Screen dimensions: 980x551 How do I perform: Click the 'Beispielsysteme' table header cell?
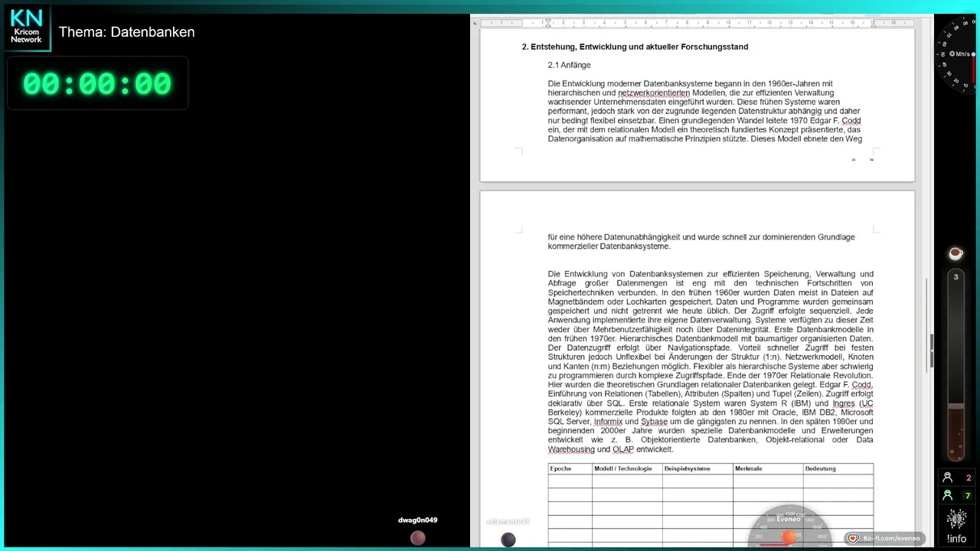(x=697, y=468)
